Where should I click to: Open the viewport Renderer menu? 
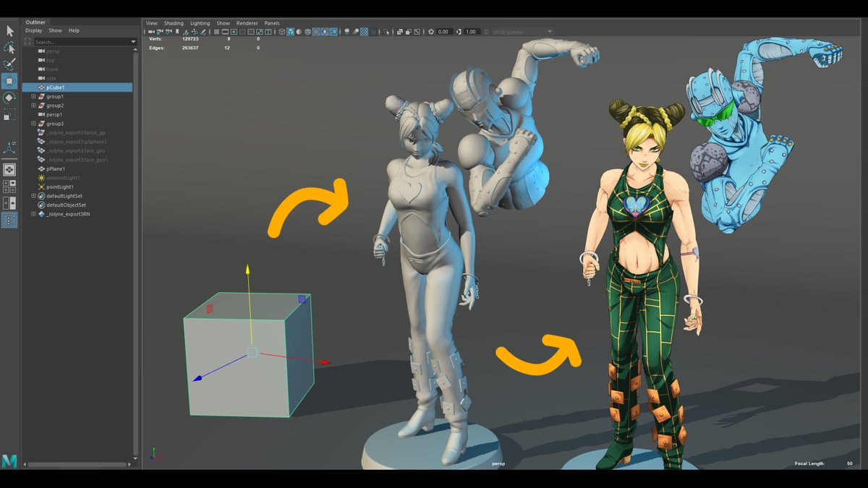tap(247, 23)
